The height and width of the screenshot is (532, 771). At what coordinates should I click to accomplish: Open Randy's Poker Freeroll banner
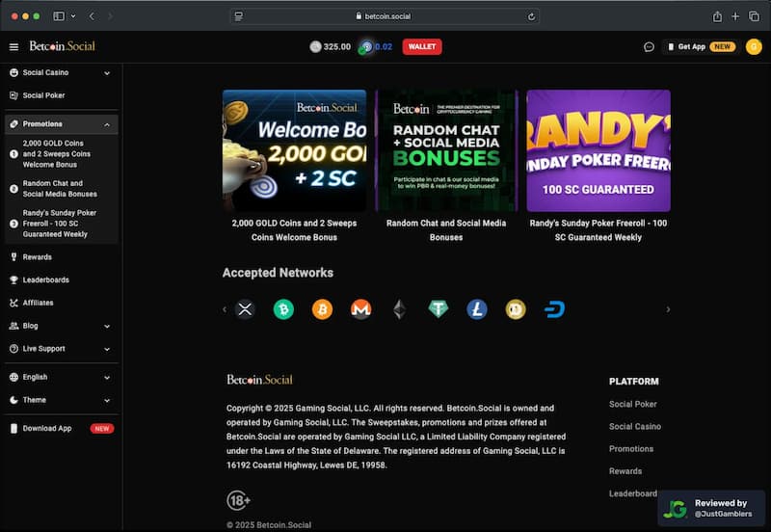(598, 150)
